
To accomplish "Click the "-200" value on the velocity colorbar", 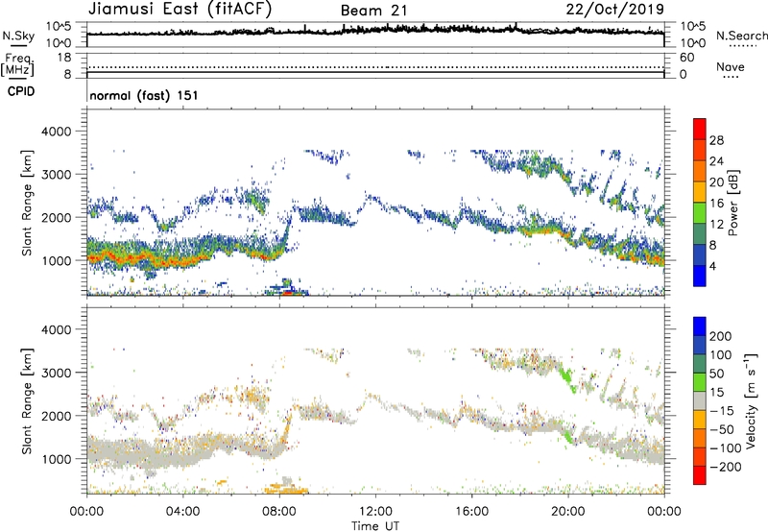I will 725,467.
